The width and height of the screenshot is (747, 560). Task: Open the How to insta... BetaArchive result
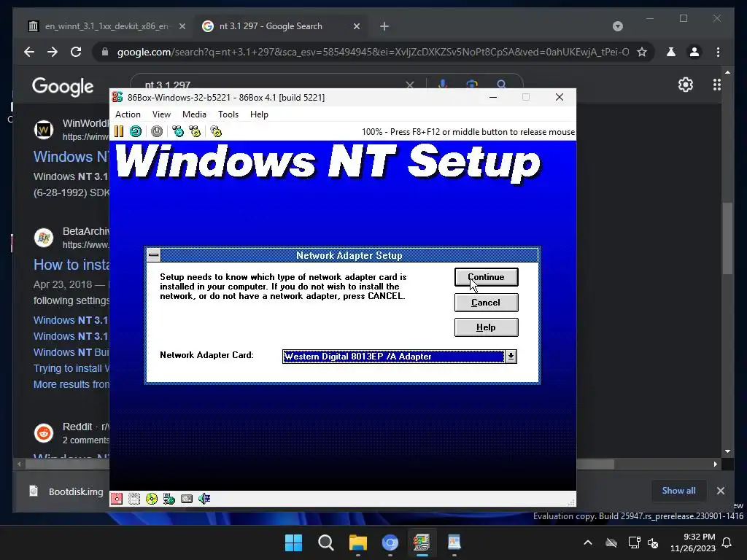(x=71, y=264)
